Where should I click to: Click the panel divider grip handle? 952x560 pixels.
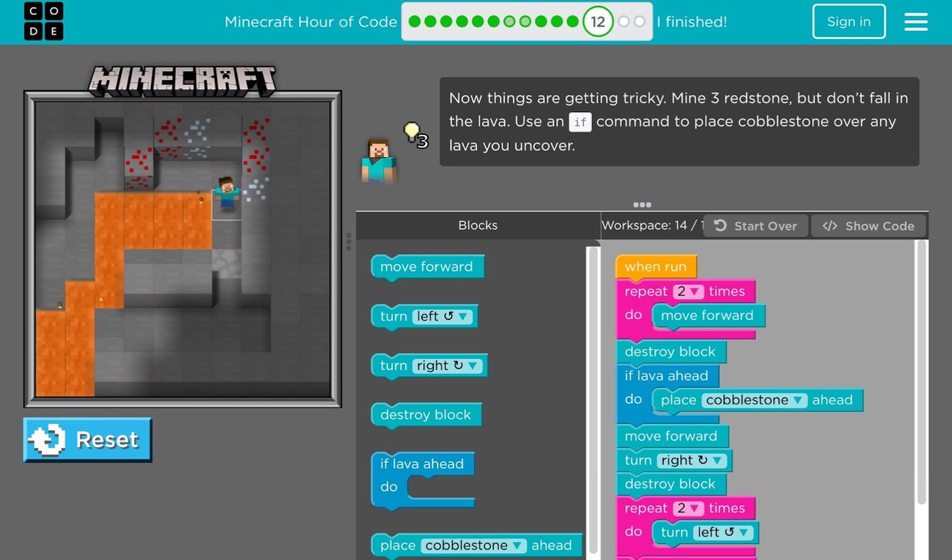348,242
